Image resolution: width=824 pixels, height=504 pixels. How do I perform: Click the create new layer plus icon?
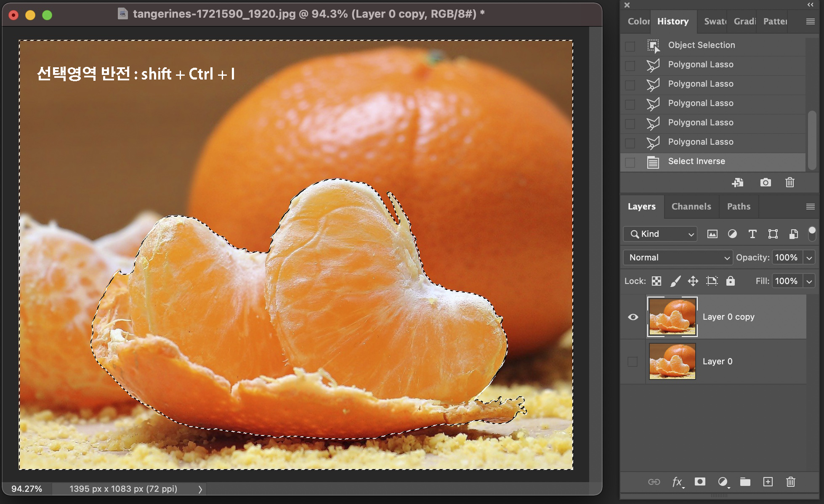coord(768,482)
